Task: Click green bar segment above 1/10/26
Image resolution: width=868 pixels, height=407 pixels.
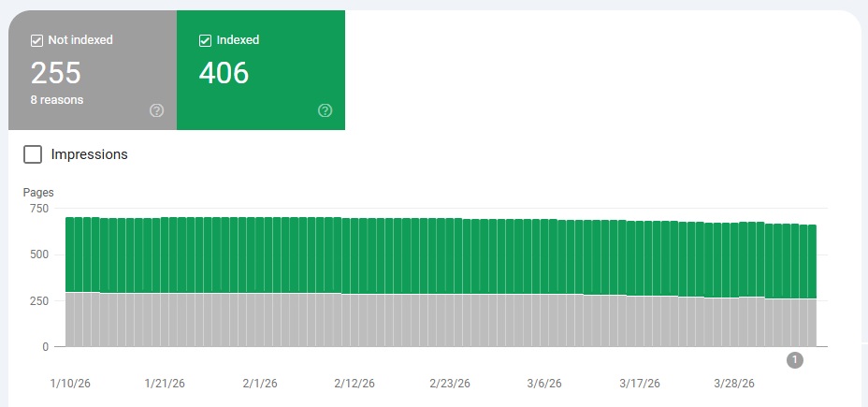Action: (70, 253)
